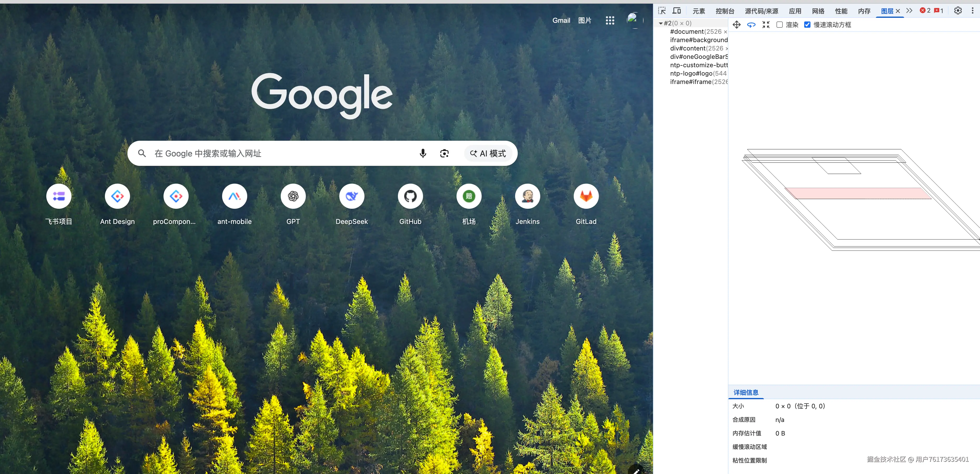980x474 pixels.
Task: Click the search by image camera icon
Action: point(444,153)
